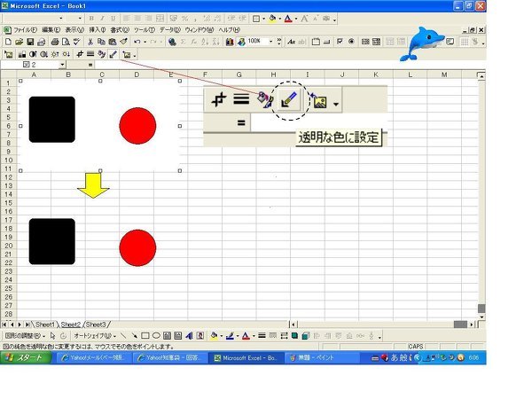Open the picture Color control button
Viewport: 532px width, 399px height.
click(22, 54)
